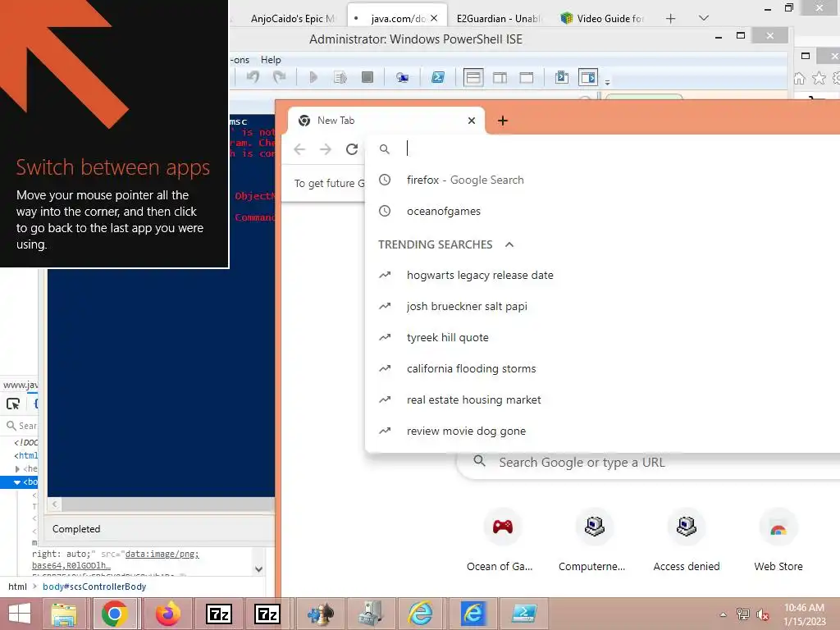The image size is (840, 630).
Task: Expand the head node in DevTools tree
Action: (x=17, y=468)
